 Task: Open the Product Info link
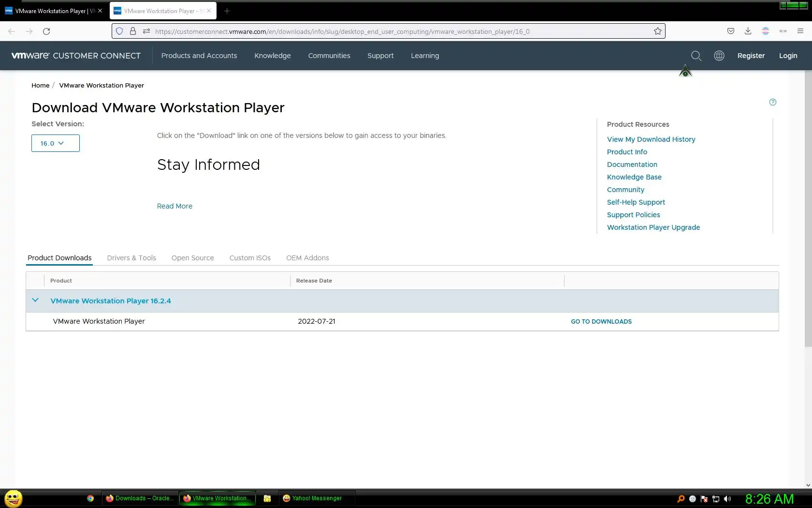coord(627,152)
